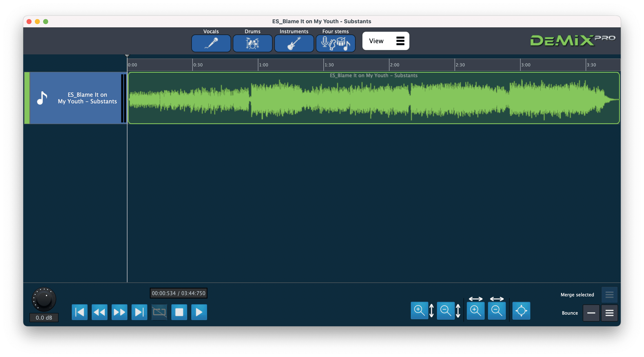Viewport: 644px width, 357px height.
Task: Click the track level meter bars
Action: (x=124, y=98)
